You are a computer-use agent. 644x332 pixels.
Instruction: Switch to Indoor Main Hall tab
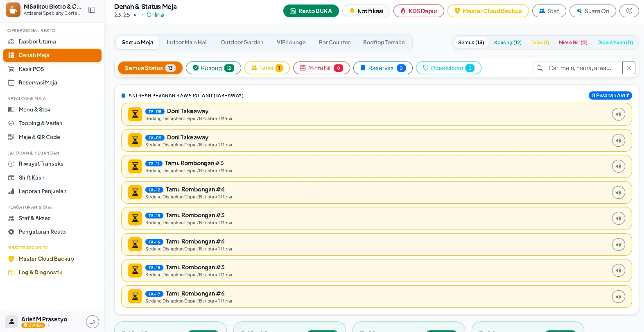point(187,43)
